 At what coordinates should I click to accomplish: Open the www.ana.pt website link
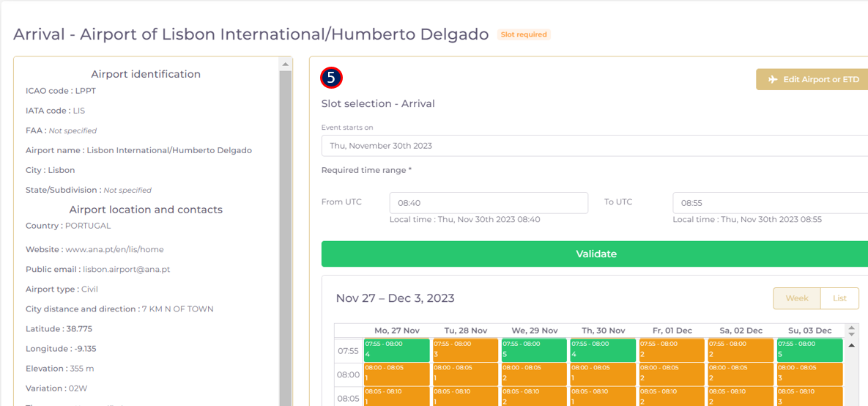tap(114, 249)
